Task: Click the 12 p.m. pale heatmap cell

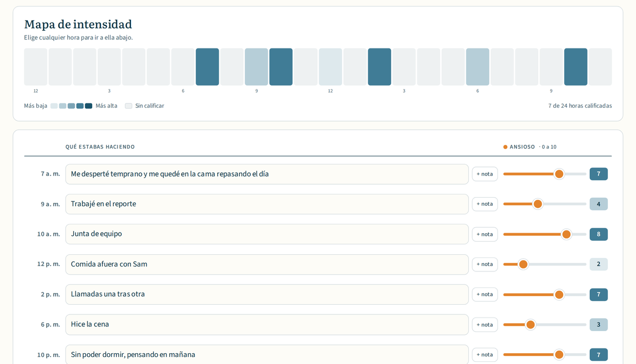Action: click(x=330, y=67)
